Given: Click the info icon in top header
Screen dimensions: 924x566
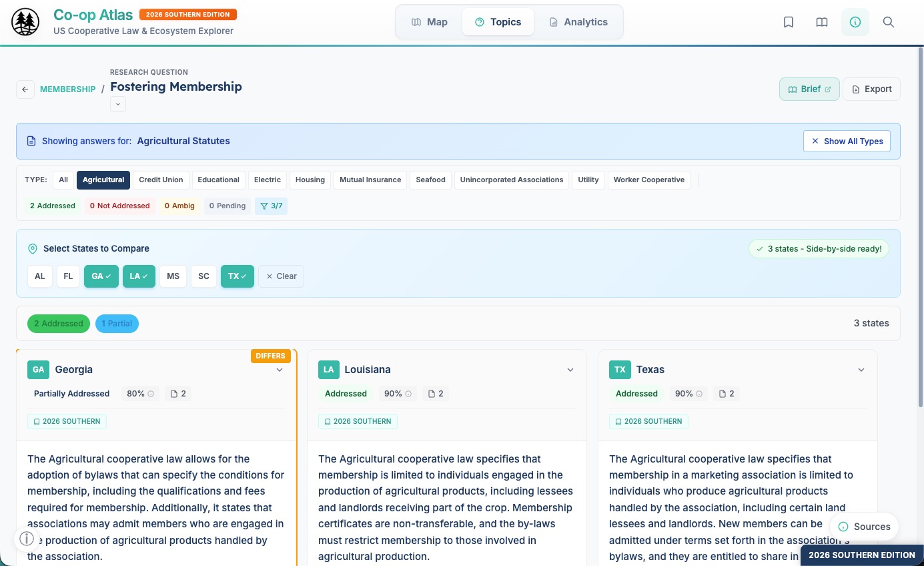Looking at the screenshot, I should (x=855, y=22).
